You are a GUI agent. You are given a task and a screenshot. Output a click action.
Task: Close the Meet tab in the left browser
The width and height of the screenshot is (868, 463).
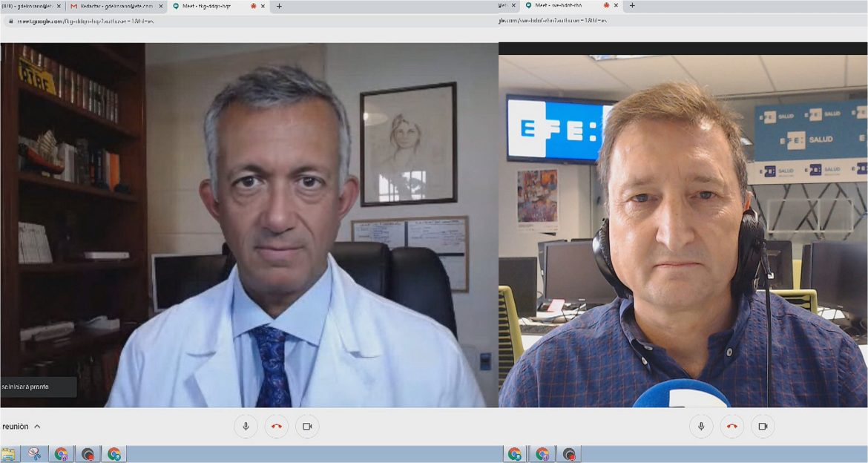(263, 6)
